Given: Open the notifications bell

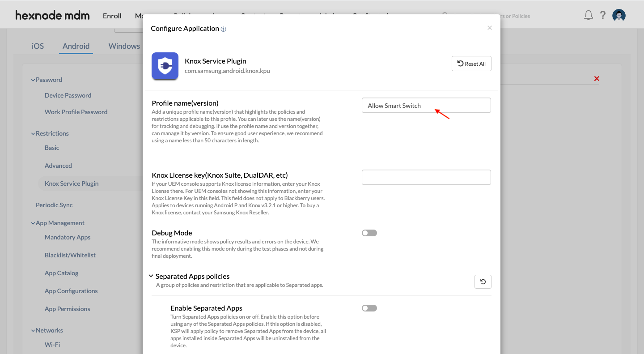Looking at the screenshot, I should [589, 16].
